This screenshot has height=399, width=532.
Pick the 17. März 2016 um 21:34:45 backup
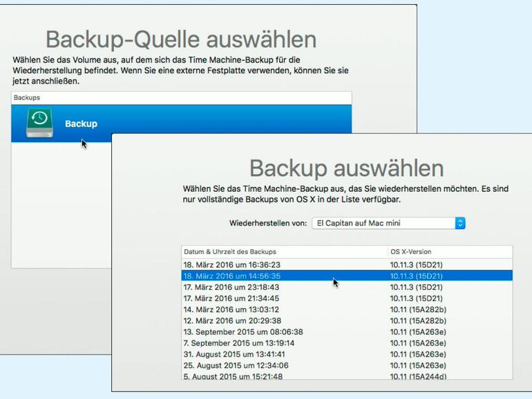click(x=233, y=298)
